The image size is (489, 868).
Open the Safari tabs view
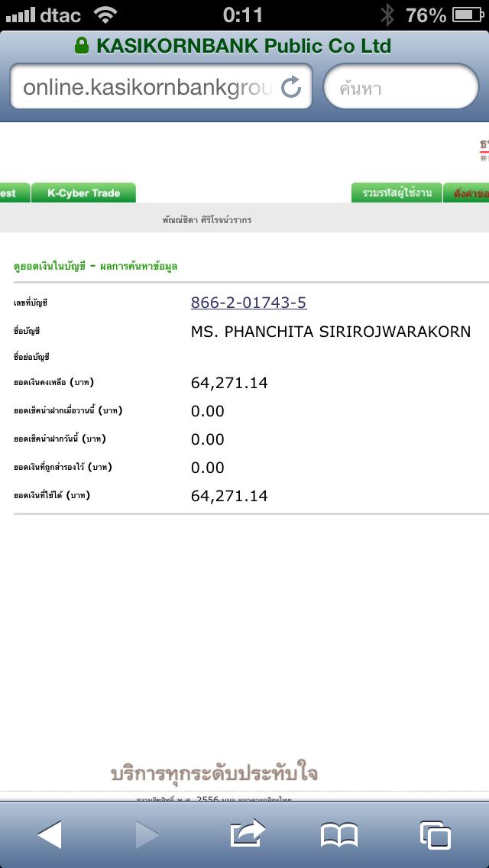pyautogui.click(x=436, y=835)
